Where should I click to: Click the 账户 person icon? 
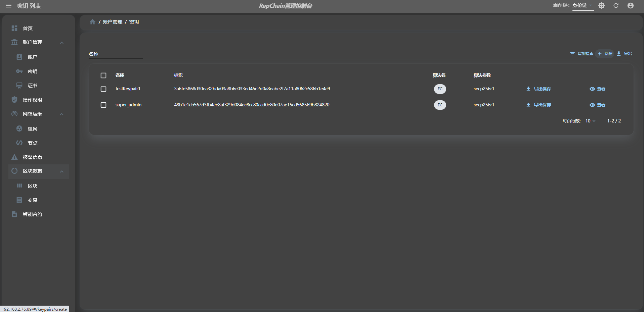tap(19, 57)
